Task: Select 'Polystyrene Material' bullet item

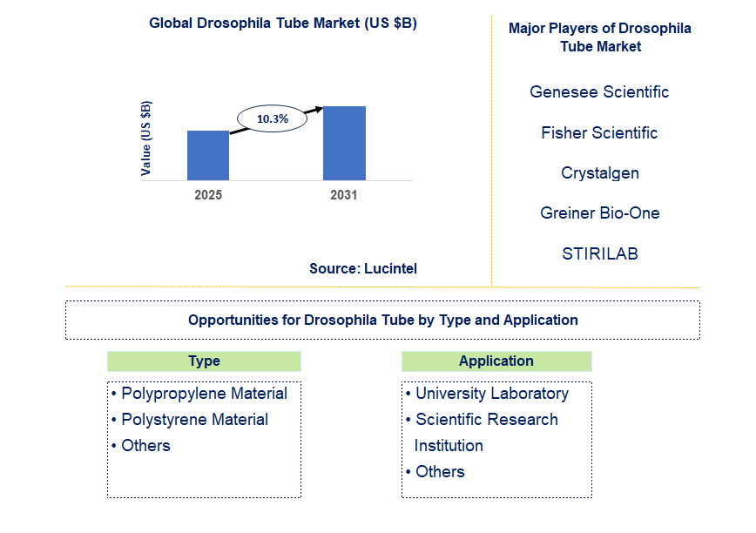Action: tap(190, 419)
